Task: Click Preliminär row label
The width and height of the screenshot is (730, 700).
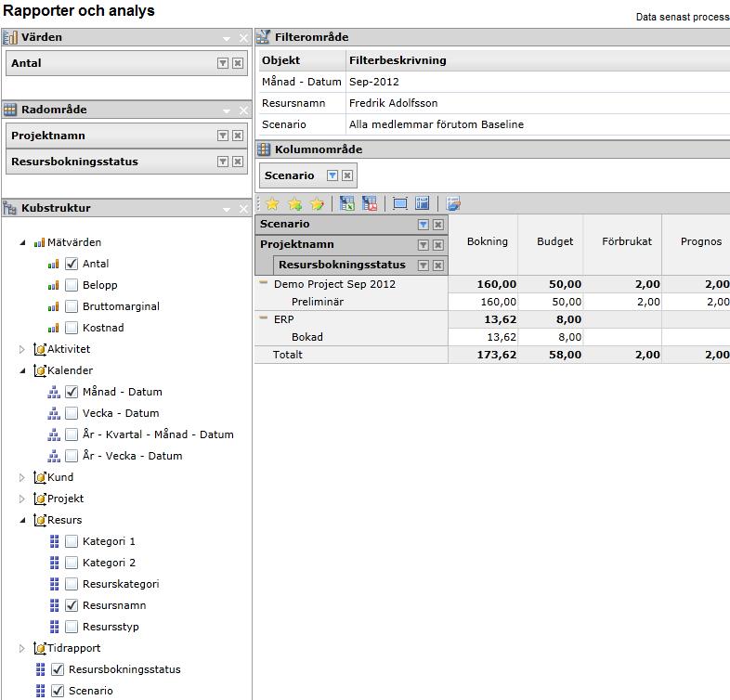Action: pos(318,302)
